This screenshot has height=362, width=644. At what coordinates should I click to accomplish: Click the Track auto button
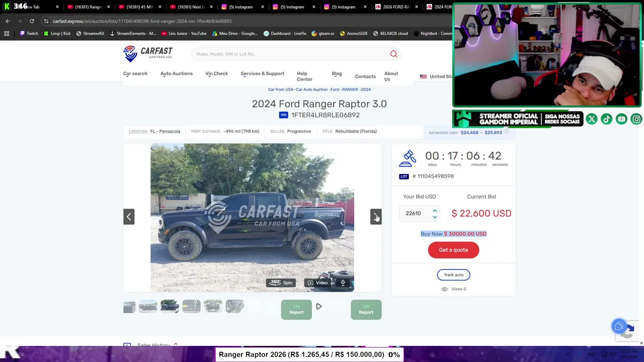point(453,275)
